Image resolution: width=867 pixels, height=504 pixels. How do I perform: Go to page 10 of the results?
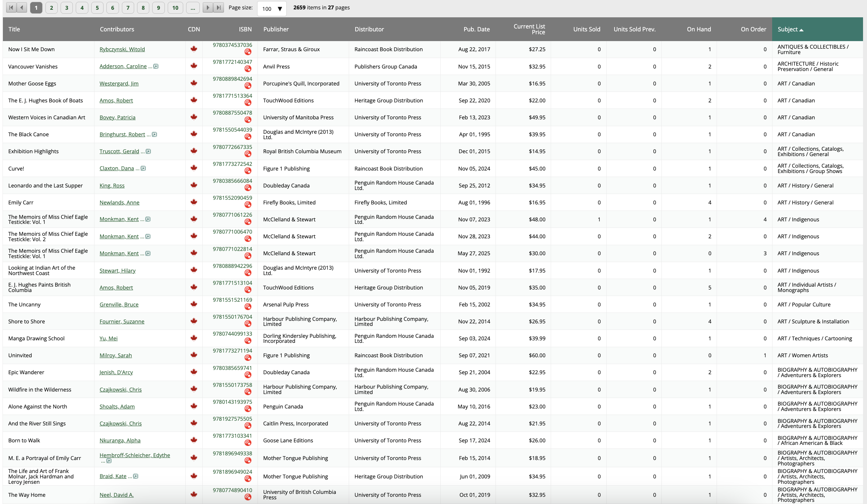click(x=175, y=8)
